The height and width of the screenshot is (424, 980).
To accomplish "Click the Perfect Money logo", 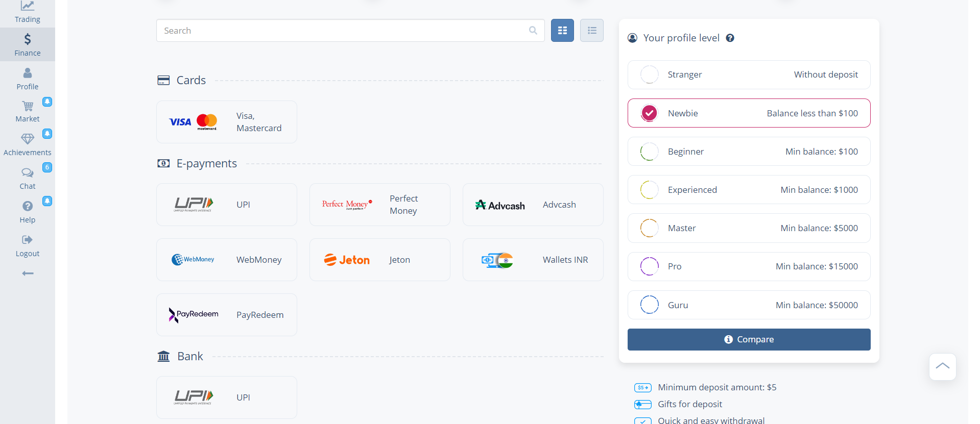I will coord(347,205).
